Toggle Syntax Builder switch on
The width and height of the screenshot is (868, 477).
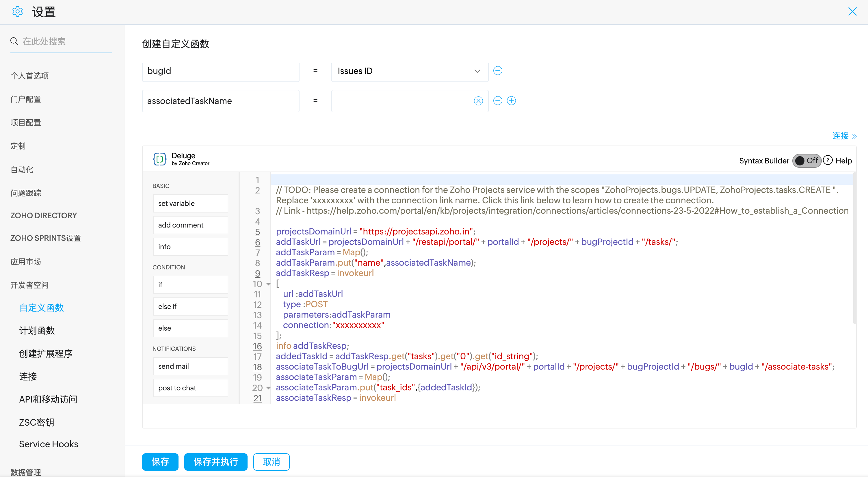806,160
